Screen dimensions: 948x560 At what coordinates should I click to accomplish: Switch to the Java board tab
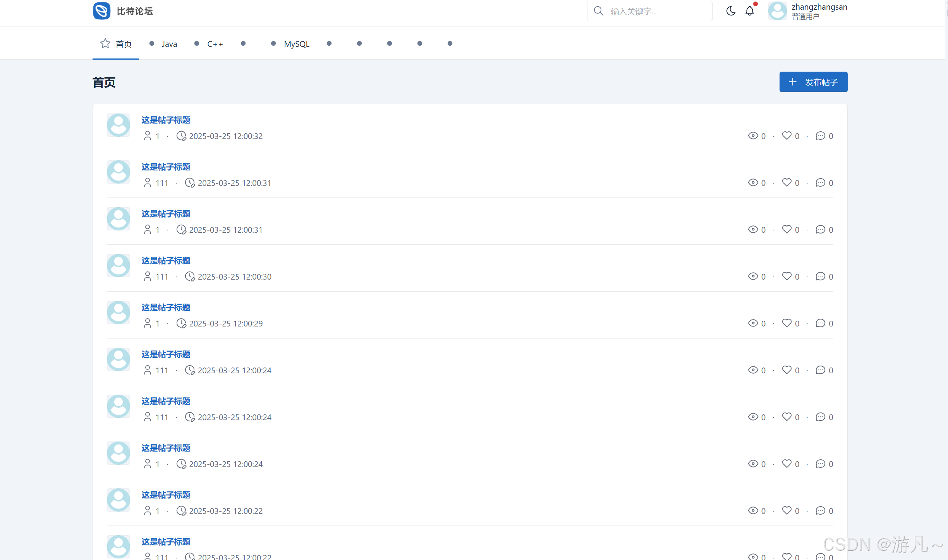point(169,44)
